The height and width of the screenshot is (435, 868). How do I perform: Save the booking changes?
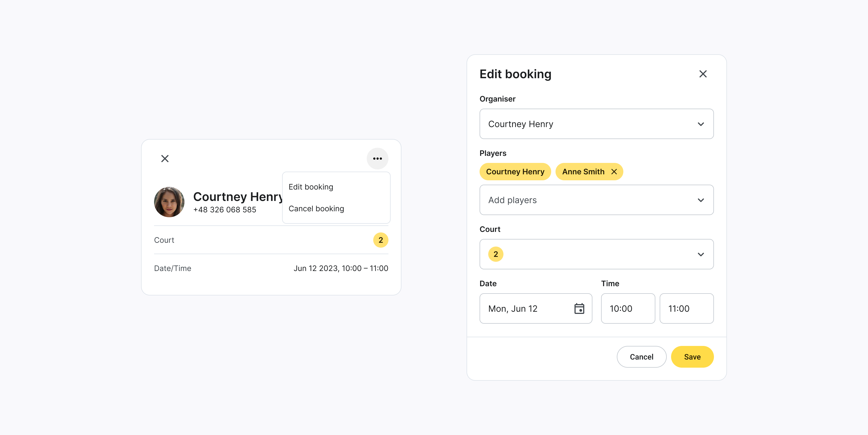(692, 357)
